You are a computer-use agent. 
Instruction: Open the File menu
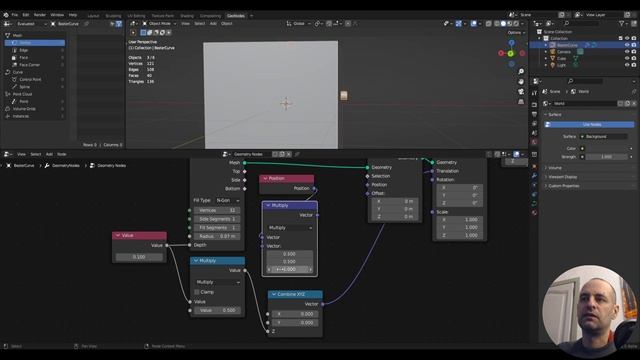pos(15,15)
